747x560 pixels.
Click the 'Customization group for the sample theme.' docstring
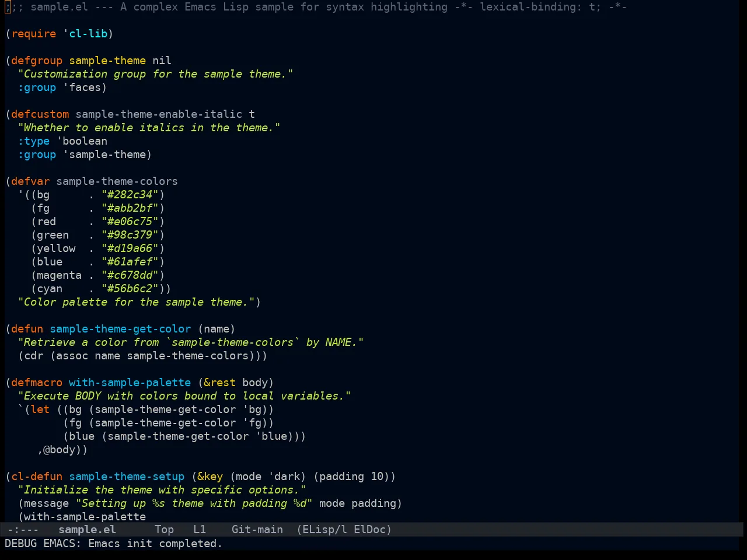click(x=156, y=74)
